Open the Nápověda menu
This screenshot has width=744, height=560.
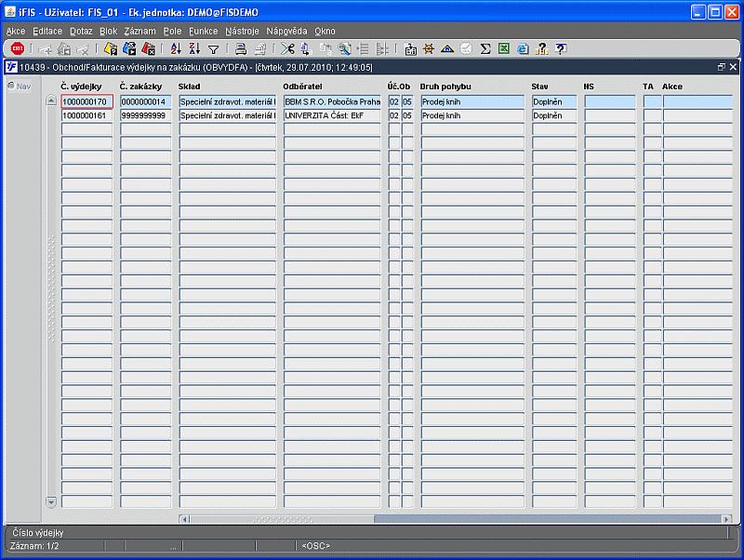[x=286, y=31]
